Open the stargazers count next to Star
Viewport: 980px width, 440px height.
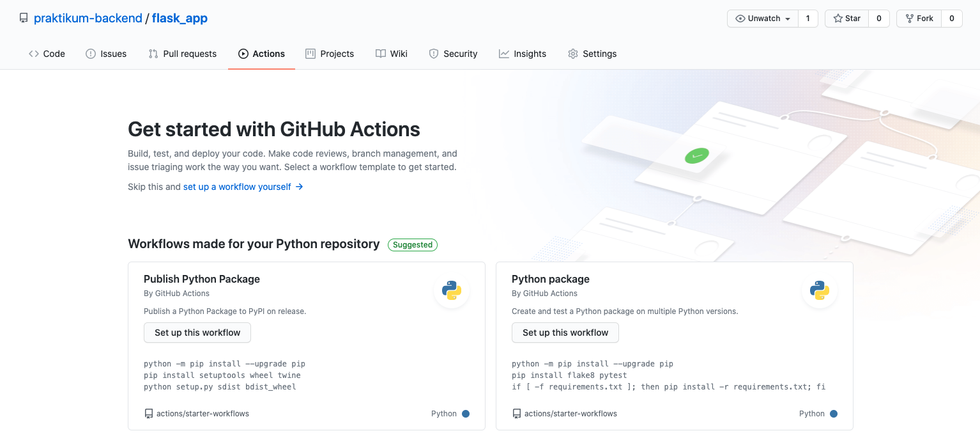879,19
